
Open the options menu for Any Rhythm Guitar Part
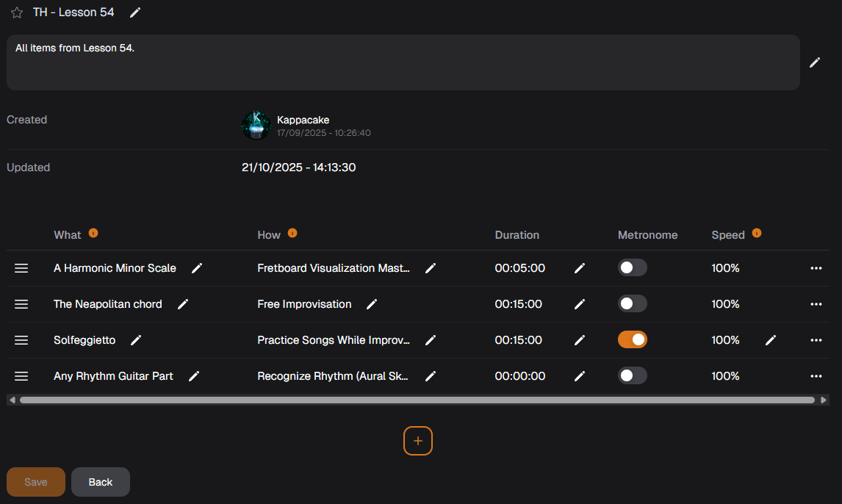click(816, 375)
